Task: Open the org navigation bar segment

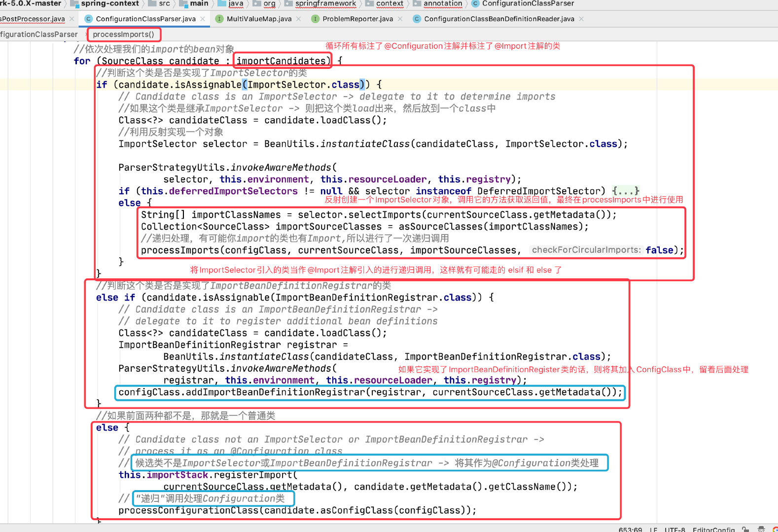Action: [x=269, y=3]
